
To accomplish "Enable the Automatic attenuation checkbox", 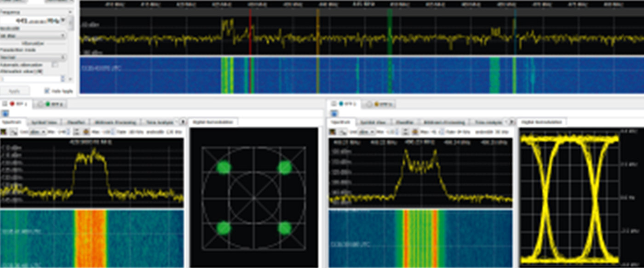I will pyautogui.click(x=55, y=65).
